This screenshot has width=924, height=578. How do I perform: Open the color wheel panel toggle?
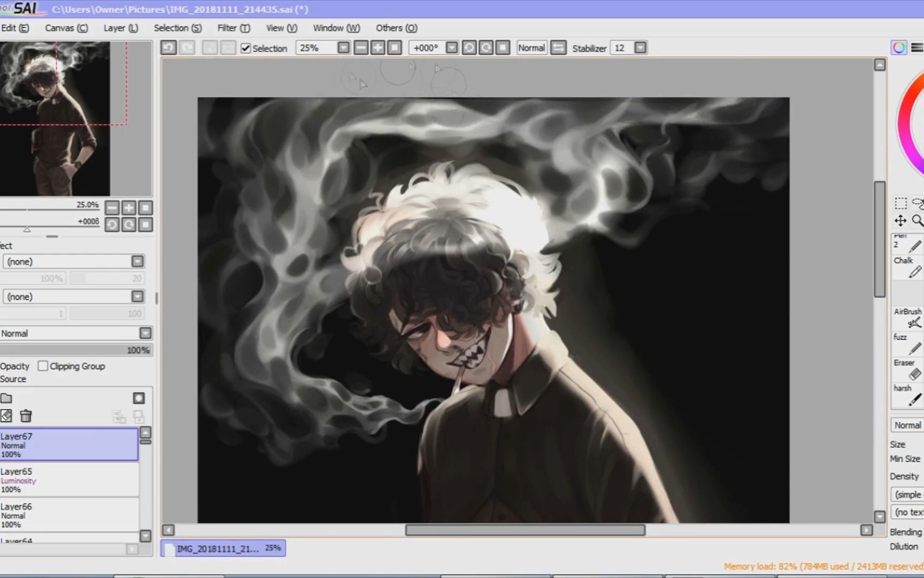pyautogui.click(x=899, y=48)
